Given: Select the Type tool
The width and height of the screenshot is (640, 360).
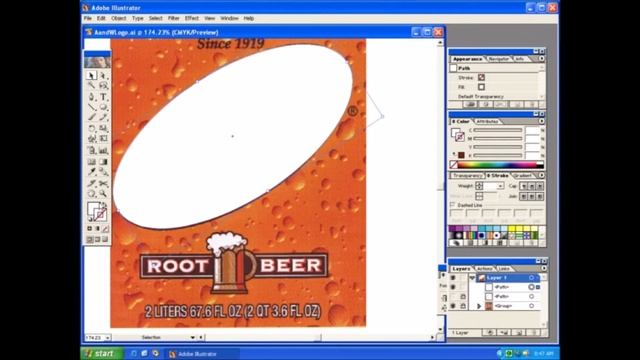Looking at the screenshot, I should (x=103, y=97).
